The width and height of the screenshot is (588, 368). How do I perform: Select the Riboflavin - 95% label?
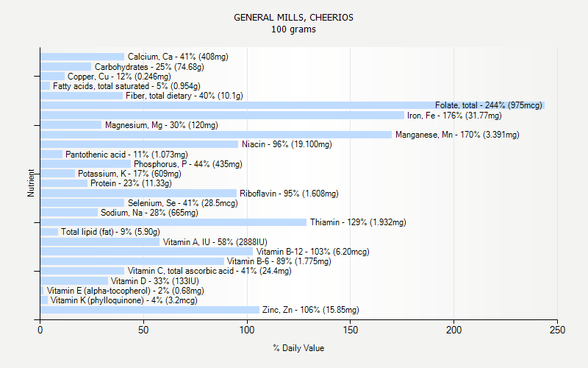tap(289, 194)
